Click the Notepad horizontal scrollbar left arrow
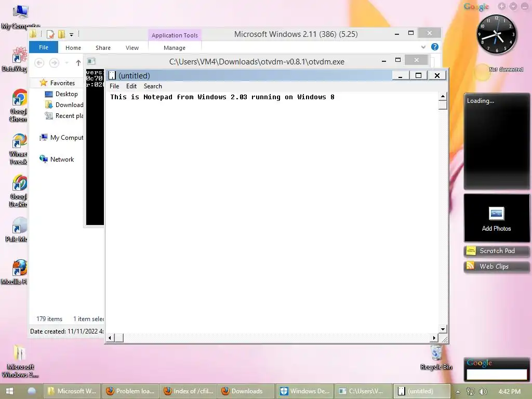 [110, 338]
